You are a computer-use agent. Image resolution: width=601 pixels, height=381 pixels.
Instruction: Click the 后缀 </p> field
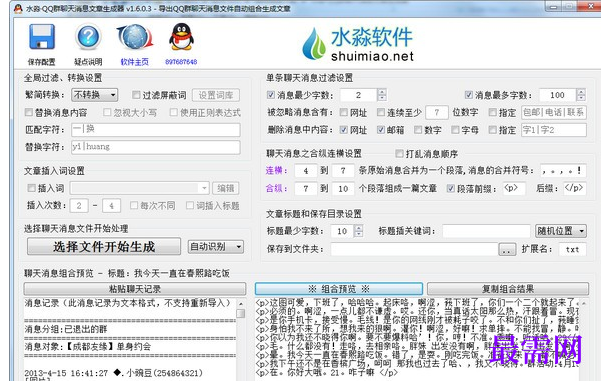coord(574,188)
